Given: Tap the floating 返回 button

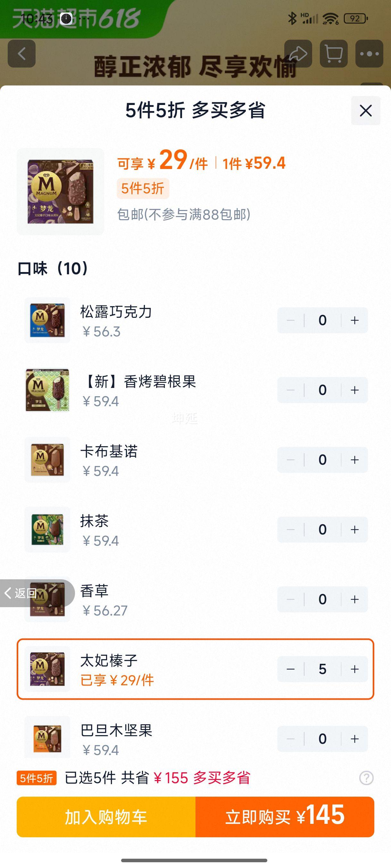Looking at the screenshot, I should [37, 593].
